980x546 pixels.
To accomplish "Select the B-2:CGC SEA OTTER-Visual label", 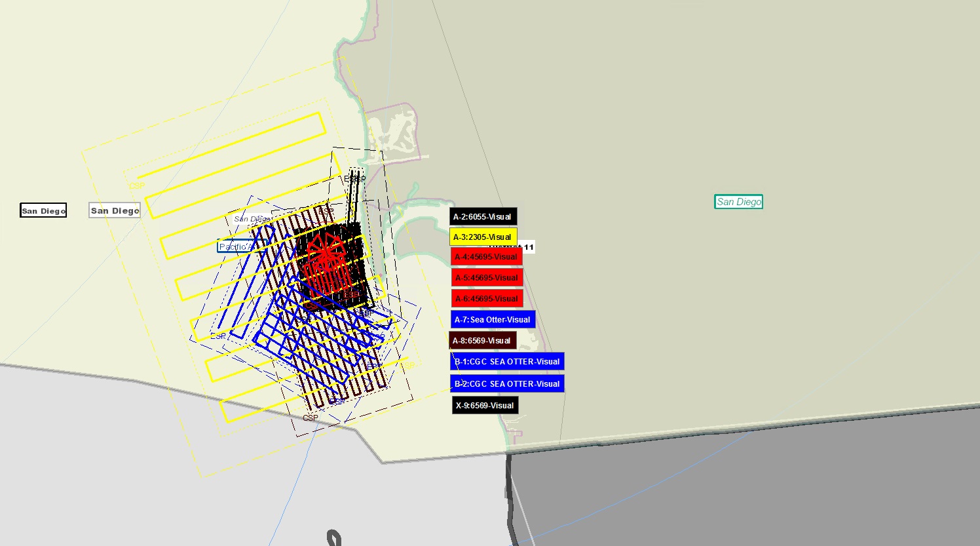I will [506, 383].
